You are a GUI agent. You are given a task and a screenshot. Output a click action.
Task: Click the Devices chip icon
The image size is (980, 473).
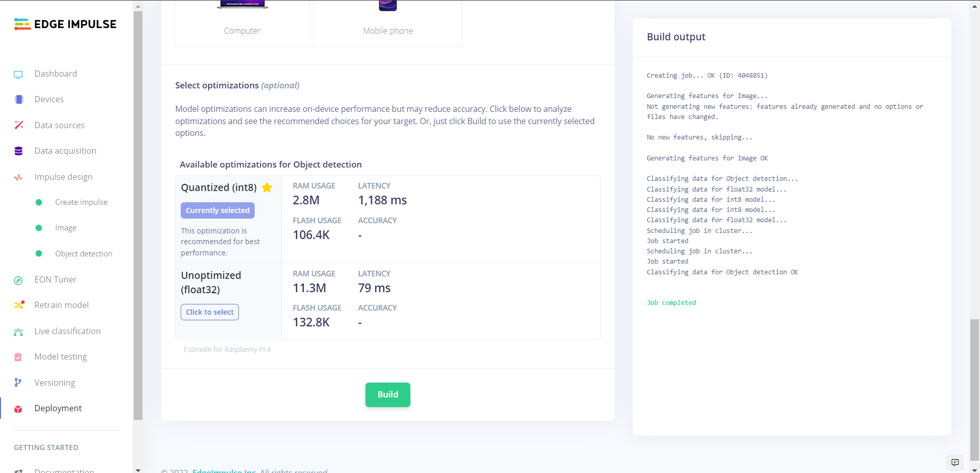[19, 100]
